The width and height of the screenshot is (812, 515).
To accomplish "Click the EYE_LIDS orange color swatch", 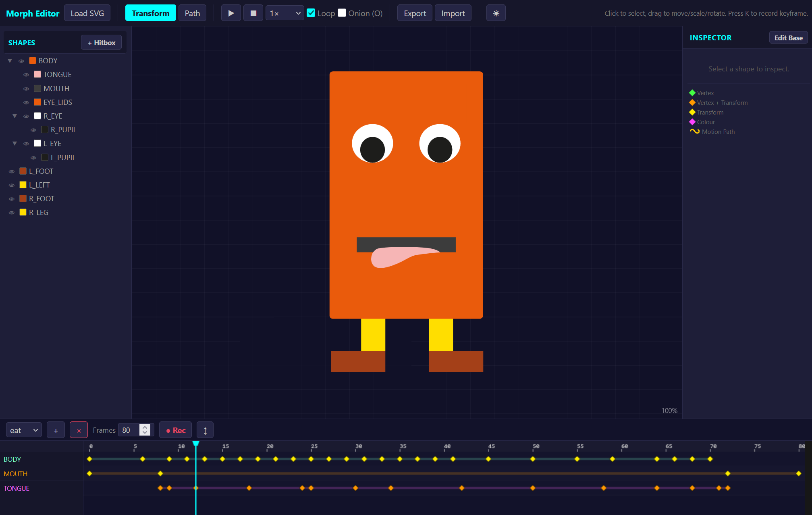I will click(37, 102).
